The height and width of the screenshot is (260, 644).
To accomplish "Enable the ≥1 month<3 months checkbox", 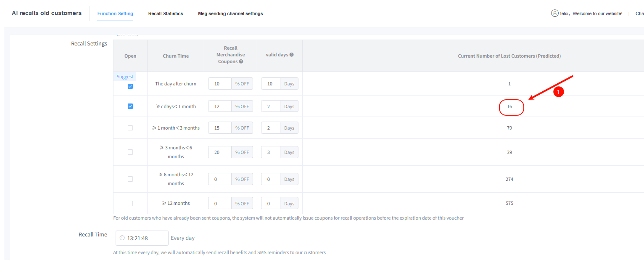I will [130, 128].
